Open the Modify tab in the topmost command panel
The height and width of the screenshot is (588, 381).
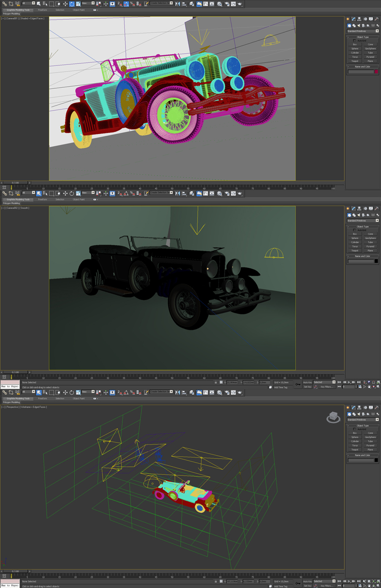pyautogui.click(x=353, y=19)
